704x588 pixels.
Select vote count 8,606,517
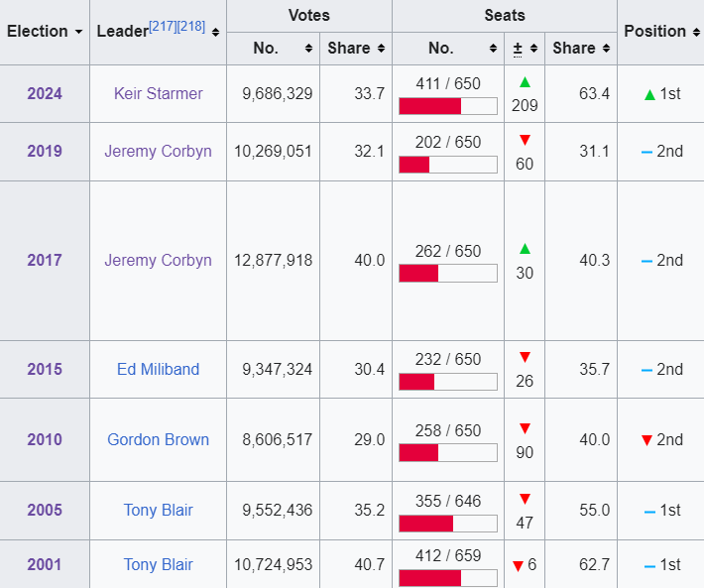pyautogui.click(x=277, y=440)
